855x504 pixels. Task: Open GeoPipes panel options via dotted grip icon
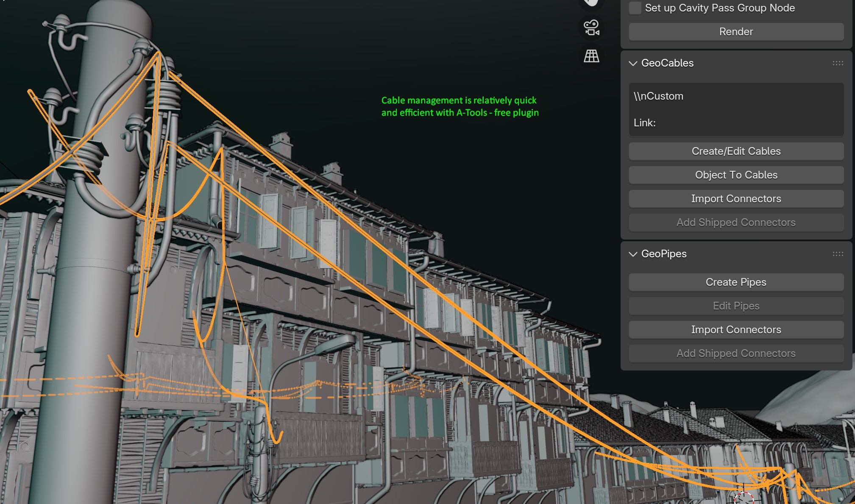click(838, 253)
